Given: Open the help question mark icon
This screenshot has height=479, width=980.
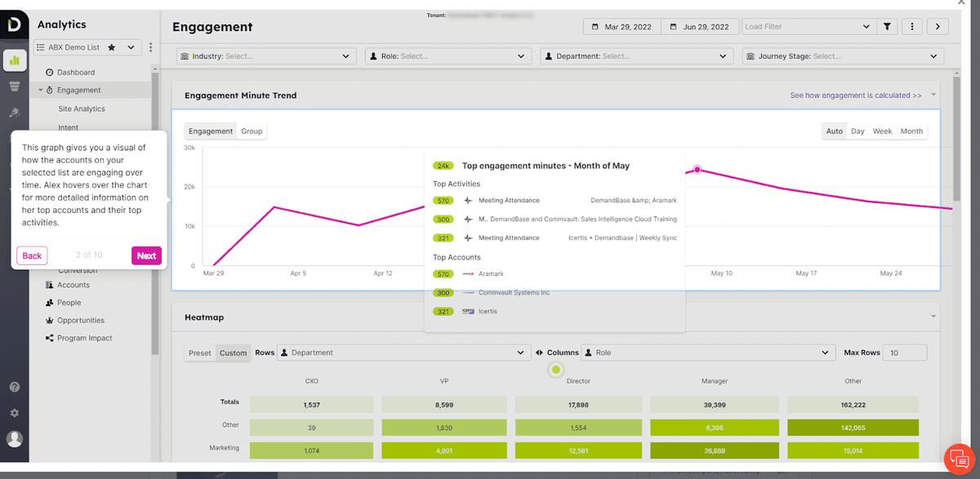Looking at the screenshot, I should click(x=15, y=387).
